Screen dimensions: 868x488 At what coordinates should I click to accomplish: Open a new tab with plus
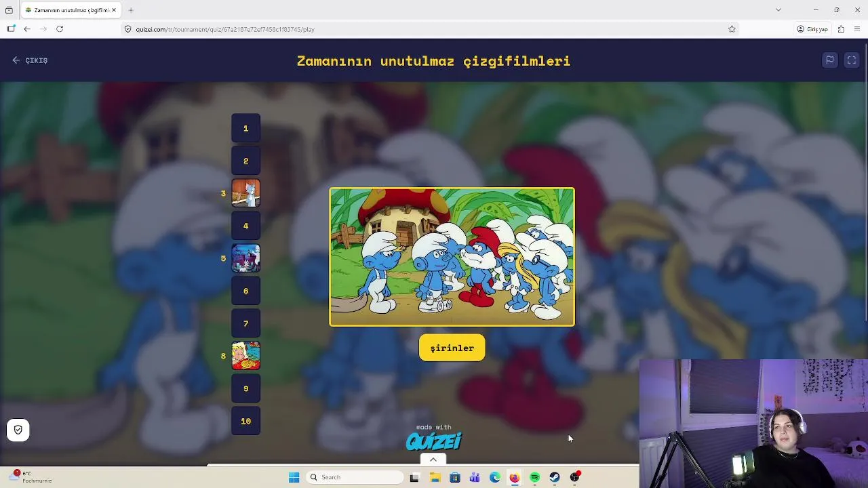[131, 10]
